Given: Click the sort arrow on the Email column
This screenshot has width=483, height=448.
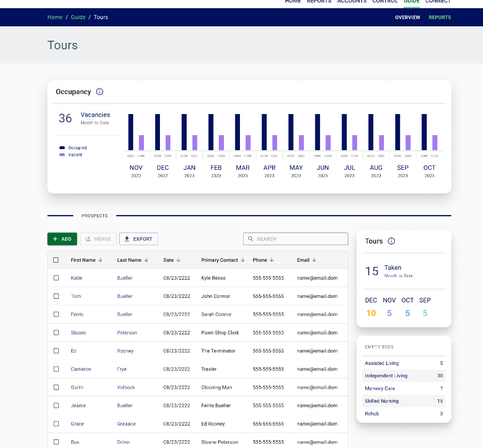Looking at the screenshot, I should [x=315, y=260].
